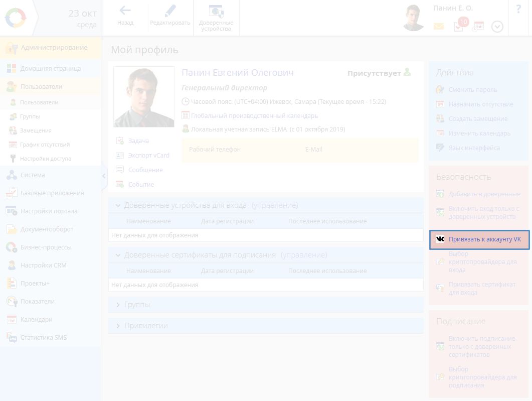The image size is (532, 401).
Task: Open управление link for trusted certificates
Action: point(304,255)
